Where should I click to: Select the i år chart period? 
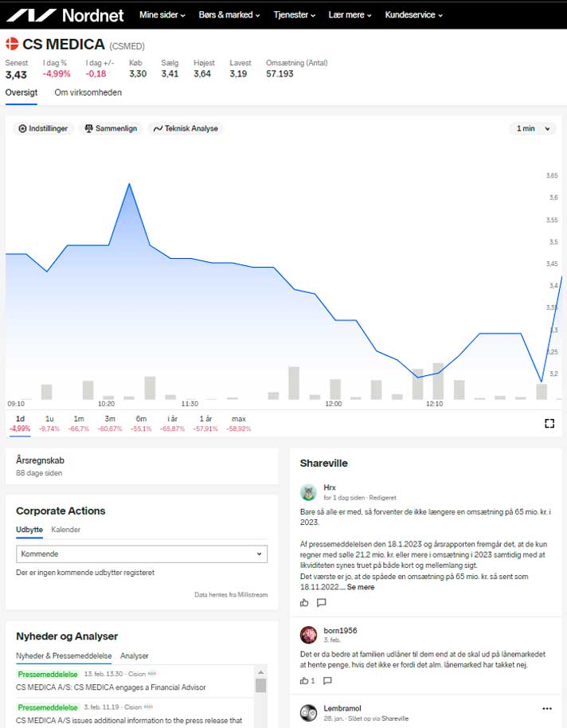pyautogui.click(x=172, y=424)
